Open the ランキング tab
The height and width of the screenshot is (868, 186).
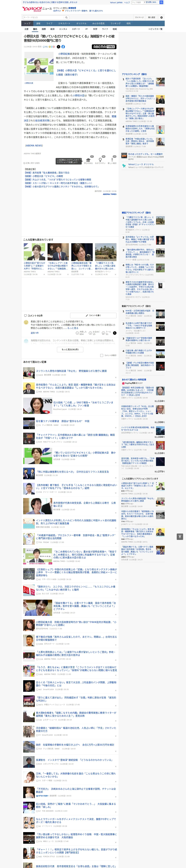pos(115,24)
